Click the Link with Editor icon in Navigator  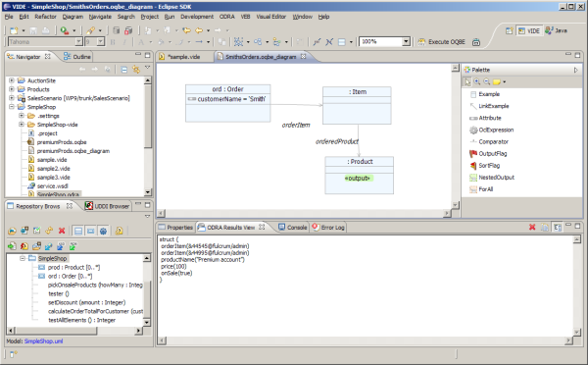coord(136,70)
